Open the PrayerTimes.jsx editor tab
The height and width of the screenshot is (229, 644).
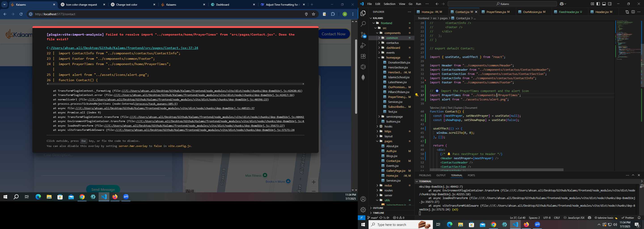click(x=496, y=12)
